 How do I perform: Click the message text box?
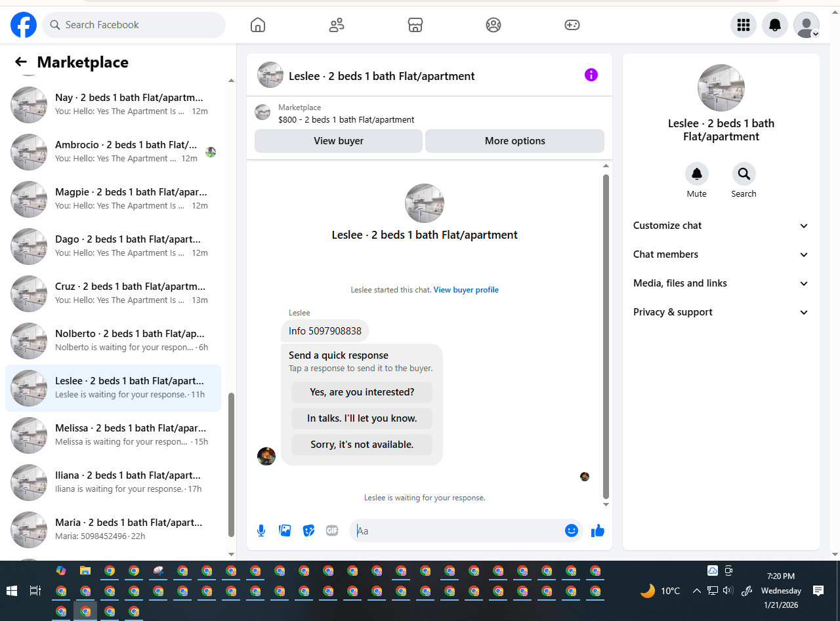(x=458, y=531)
